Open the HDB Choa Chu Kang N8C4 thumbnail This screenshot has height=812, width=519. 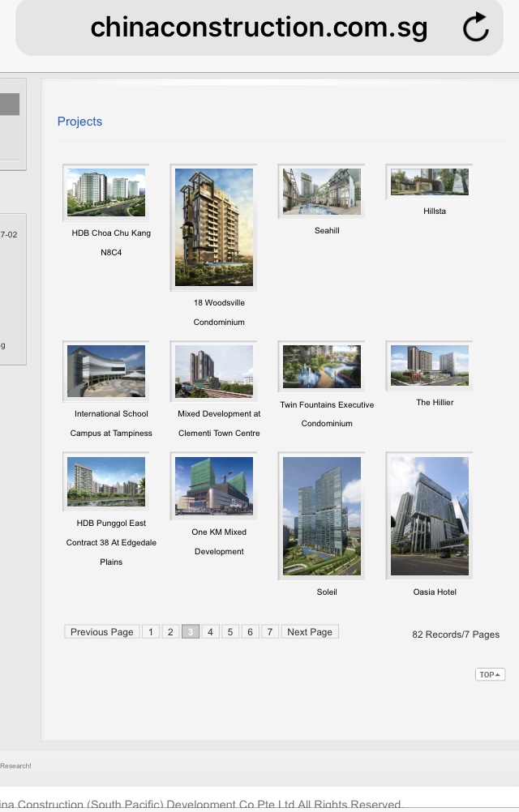click(x=106, y=193)
